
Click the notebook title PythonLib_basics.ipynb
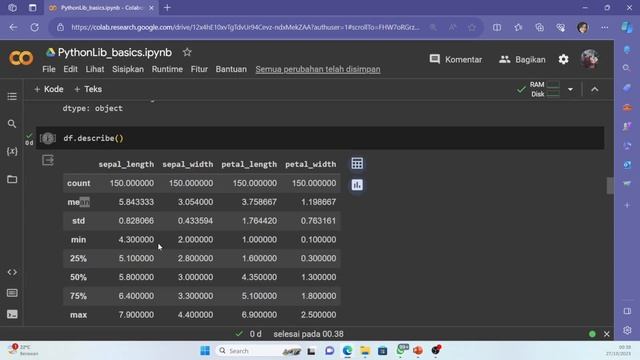pos(115,53)
